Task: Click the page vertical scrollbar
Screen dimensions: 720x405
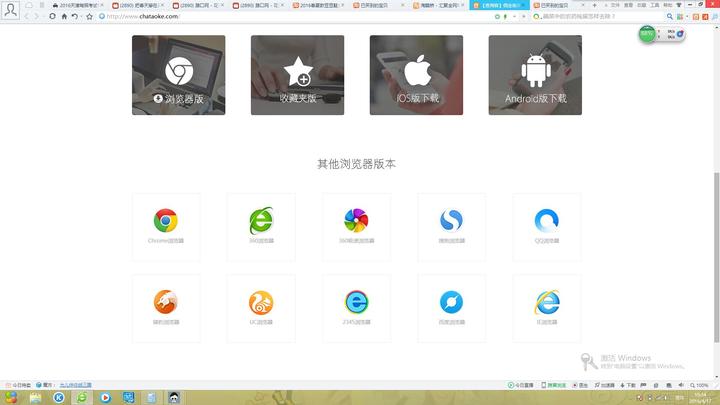Action: pos(716,257)
